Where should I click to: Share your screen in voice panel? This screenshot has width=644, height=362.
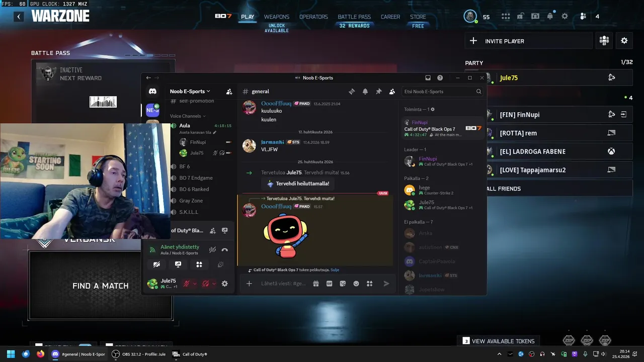tap(178, 264)
